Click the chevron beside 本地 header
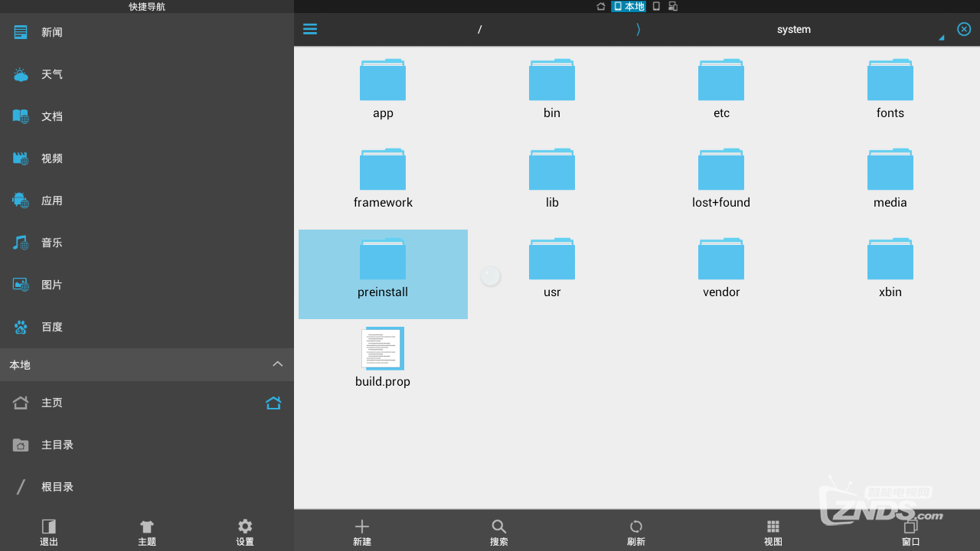This screenshot has width=980, height=551. click(x=278, y=364)
